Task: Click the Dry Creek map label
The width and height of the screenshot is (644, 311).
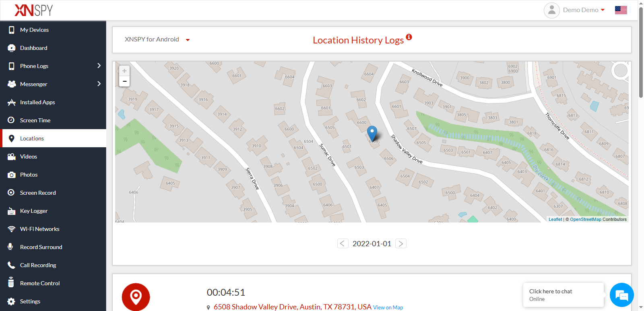Action: (541, 173)
